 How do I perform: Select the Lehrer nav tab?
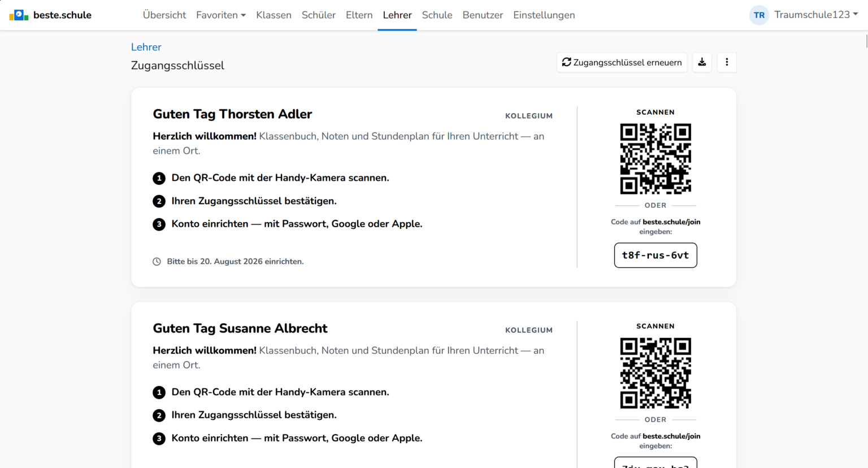point(397,15)
